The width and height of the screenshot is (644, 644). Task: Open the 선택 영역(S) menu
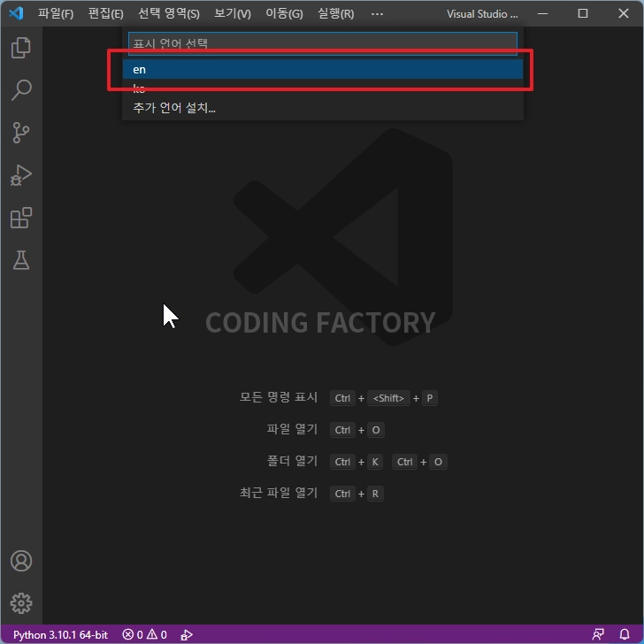(x=169, y=13)
